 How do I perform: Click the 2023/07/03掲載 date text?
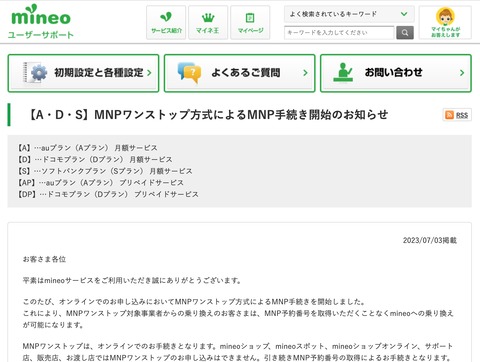tap(430, 240)
